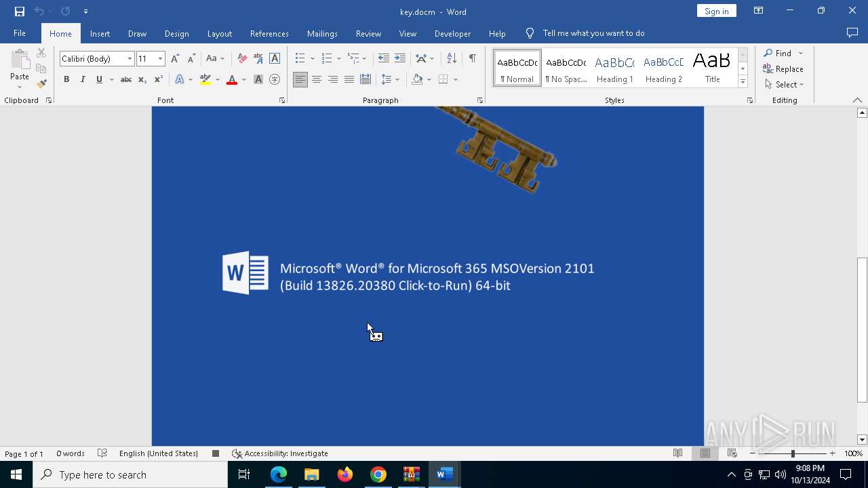Increase indent icon
This screenshot has height=488, width=868.
click(x=400, y=59)
